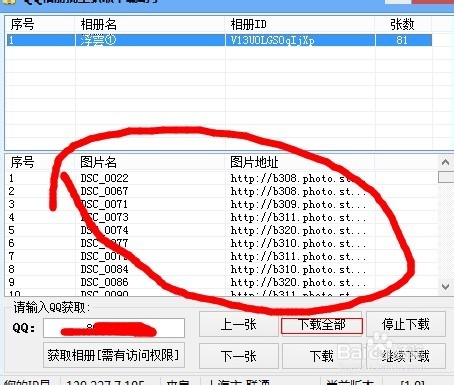Image resolution: width=454 pixels, height=385 pixels.
Task: Select image row DSC_0086
Action: (x=221, y=282)
